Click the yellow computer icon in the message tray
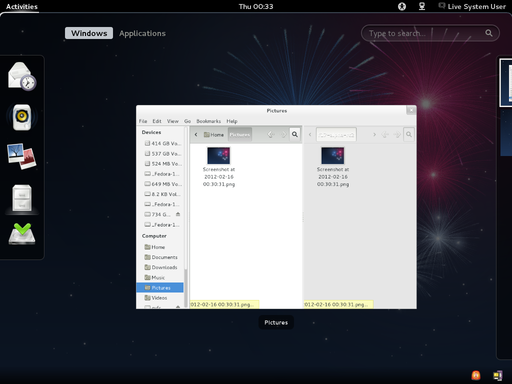The height and width of the screenshot is (384, 512). click(498, 376)
